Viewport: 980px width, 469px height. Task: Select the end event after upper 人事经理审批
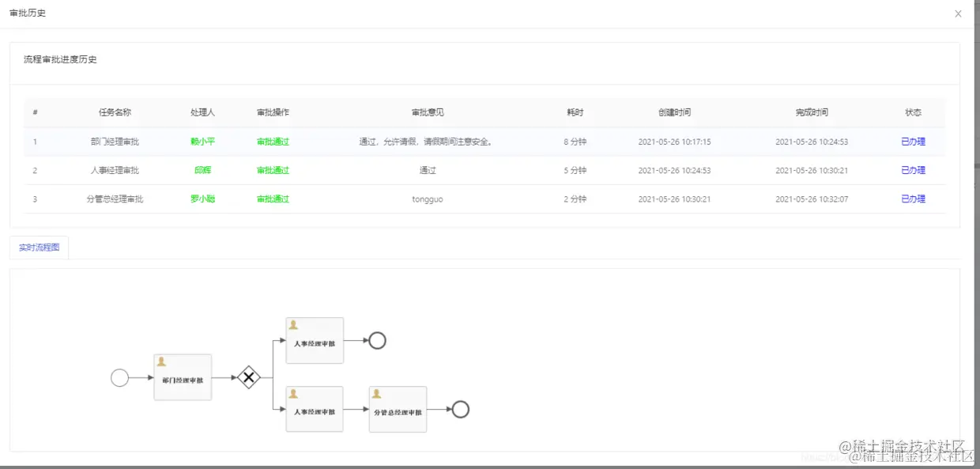(377, 341)
